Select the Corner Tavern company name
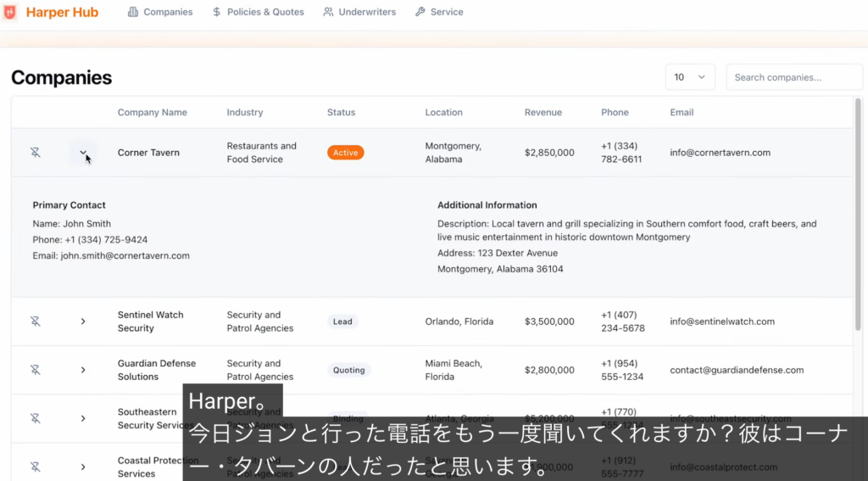 [148, 153]
